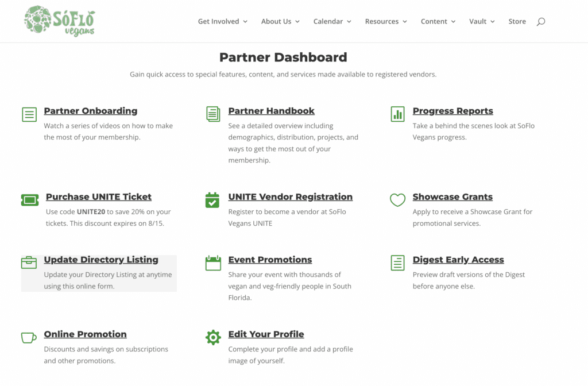Open the Online Promotion link
Viewport: 588px width, 386px height.
click(x=86, y=334)
